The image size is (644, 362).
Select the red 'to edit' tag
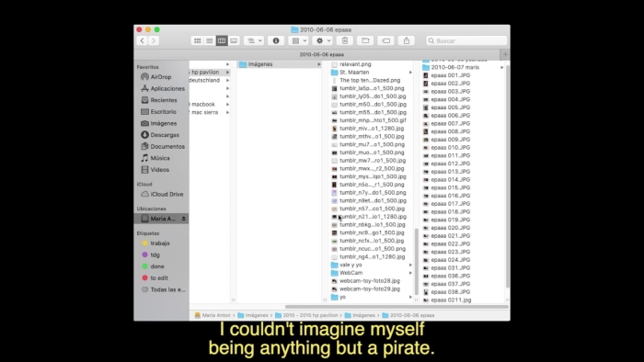159,278
